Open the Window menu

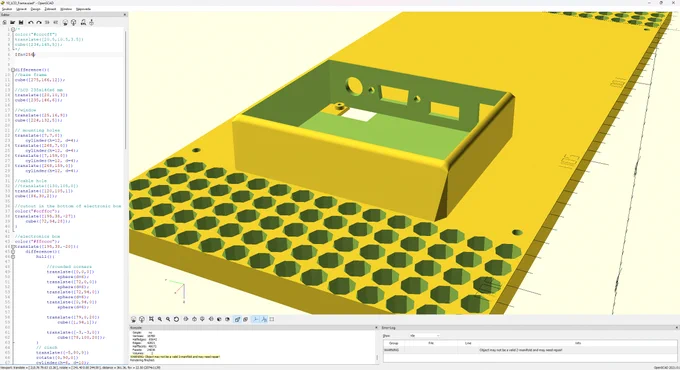pyautogui.click(x=66, y=9)
